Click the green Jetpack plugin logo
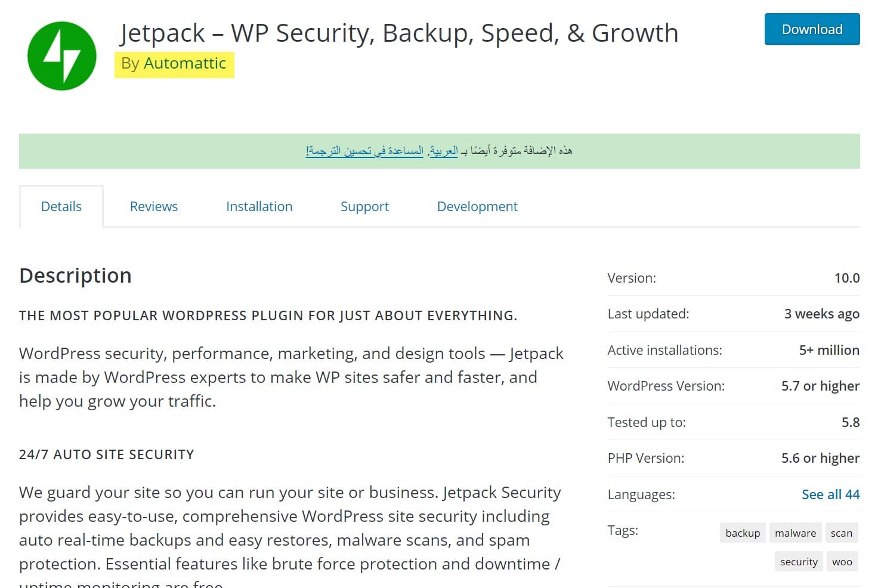Screen dimensions: 881x588 click(x=62, y=56)
